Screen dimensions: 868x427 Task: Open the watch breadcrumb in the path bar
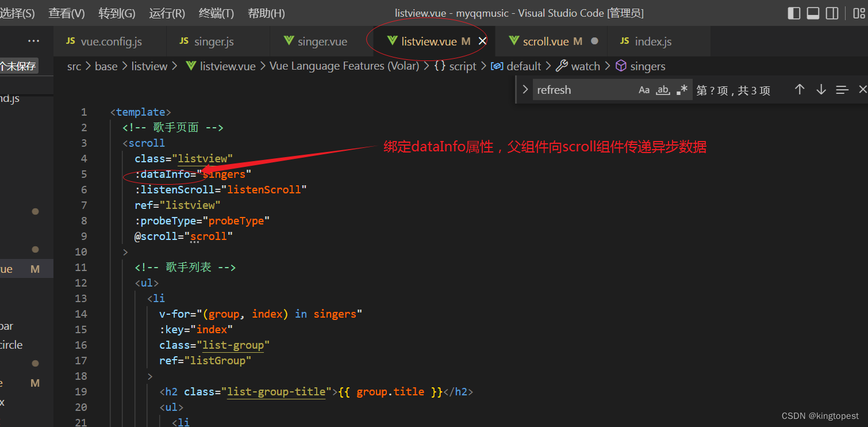pyautogui.click(x=585, y=66)
